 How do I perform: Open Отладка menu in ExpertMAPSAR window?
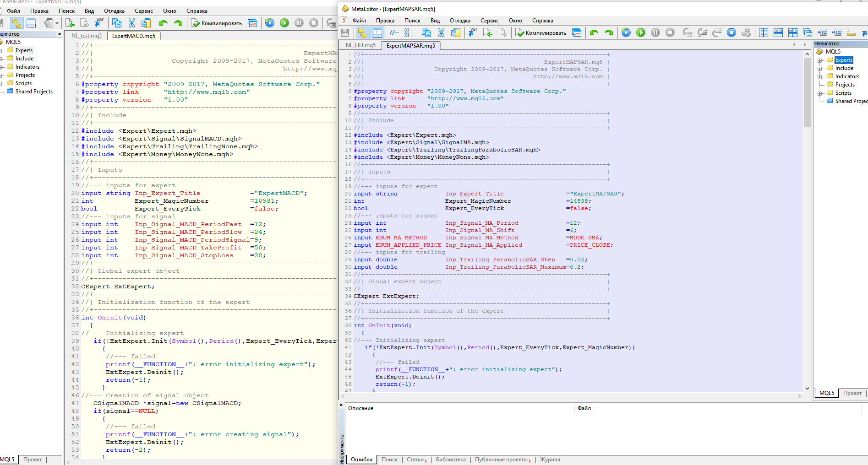point(460,21)
